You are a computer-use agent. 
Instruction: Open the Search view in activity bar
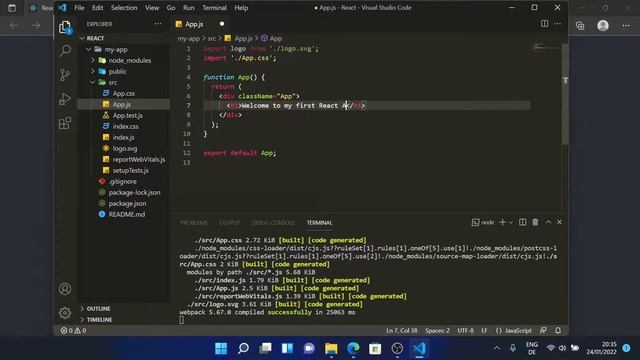(65, 51)
